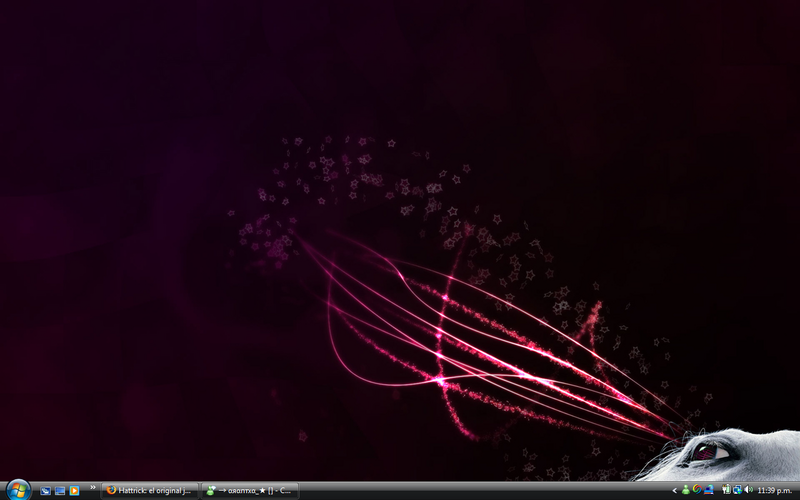The height and width of the screenshot is (500, 800).
Task: Click the 11:39 p.m. clock
Action: (x=776, y=491)
